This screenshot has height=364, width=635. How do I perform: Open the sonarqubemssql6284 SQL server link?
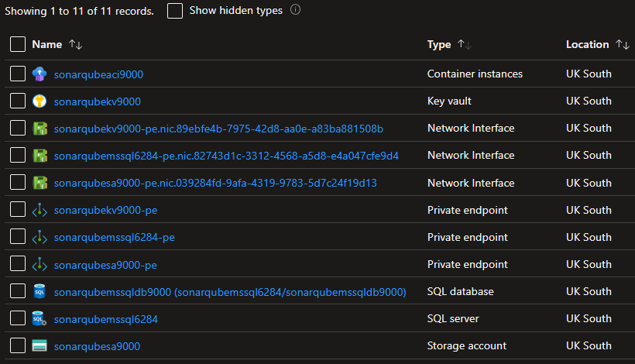click(x=105, y=319)
